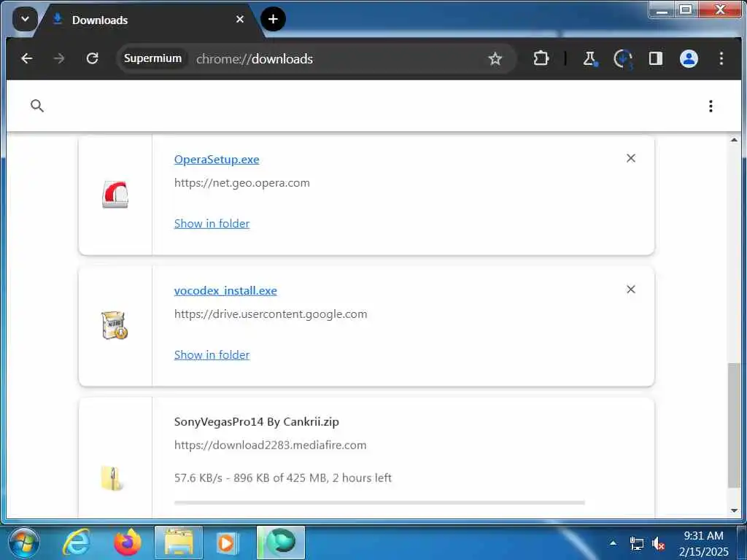This screenshot has width=747, height=560.
Task: Click the SonyVegasPro14 zip file icon
Action: click(x=112, y=478)
